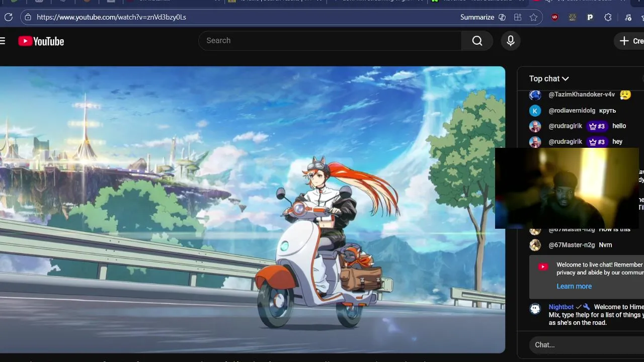Click the Nightbot username in chat
The image size is (644, 362).
tap(561, 307)
